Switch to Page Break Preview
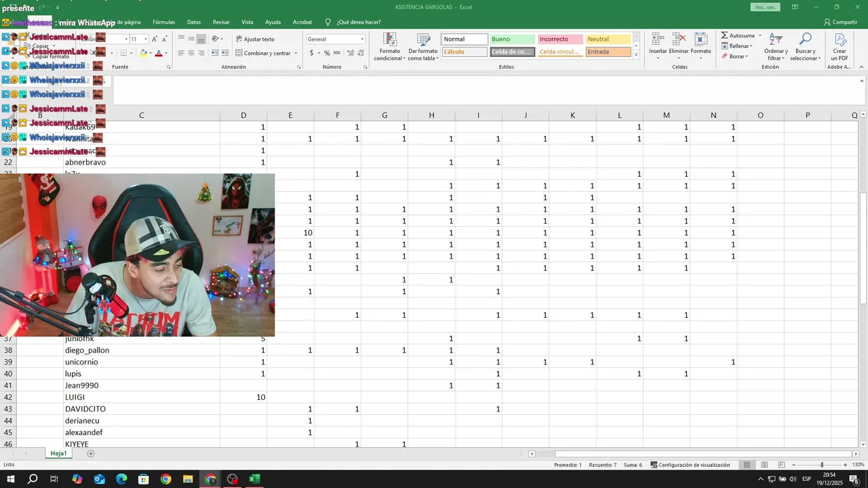This screenshot has width=868, height=488. pos(781,465)
